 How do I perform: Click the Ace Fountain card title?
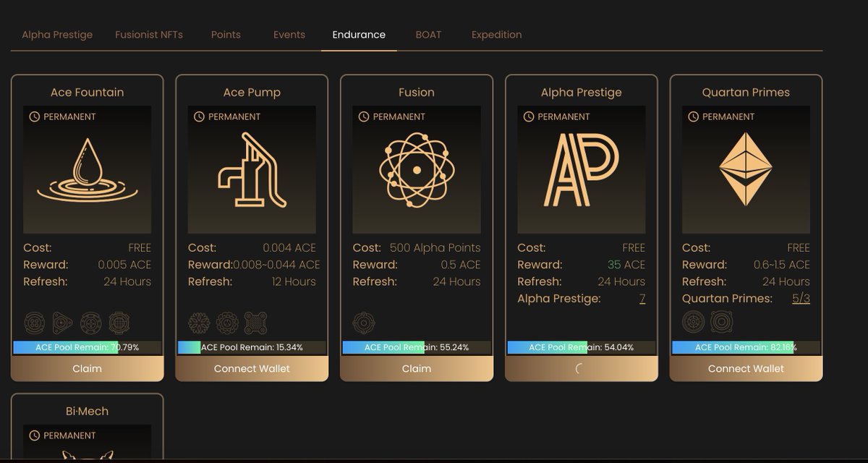[88, 93]
